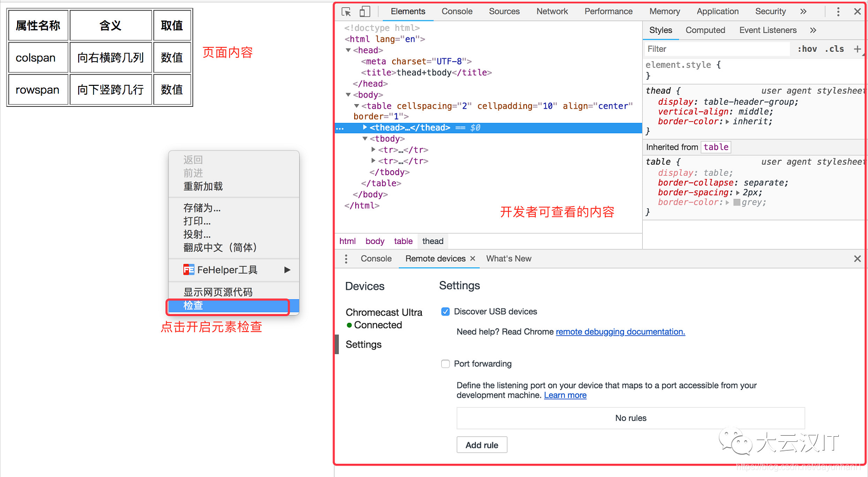Click the grey border-color swatch

(x=737, y=203)
